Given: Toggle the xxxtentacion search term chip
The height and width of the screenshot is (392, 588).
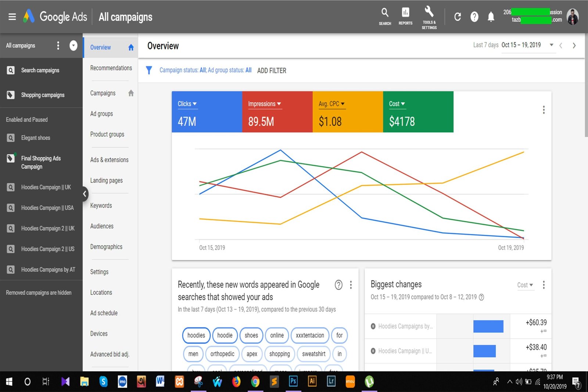Looking at the screenshot, I should pyautogui.click(x=310, y=335).
